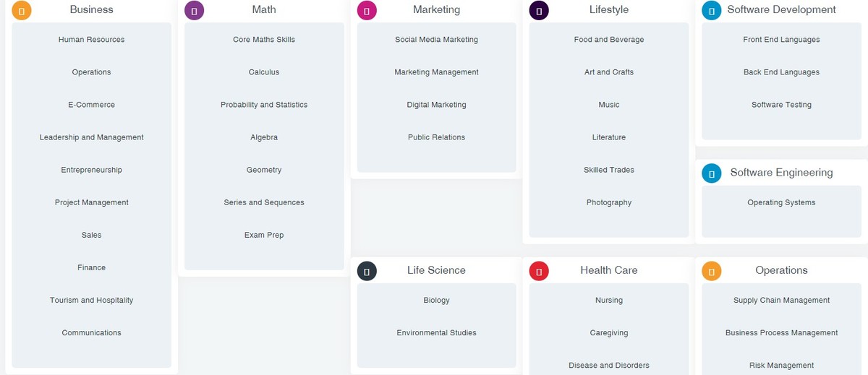Click the blue Software Engineering category icon
Screen dimensions: 868x375
tap(712, 173)
